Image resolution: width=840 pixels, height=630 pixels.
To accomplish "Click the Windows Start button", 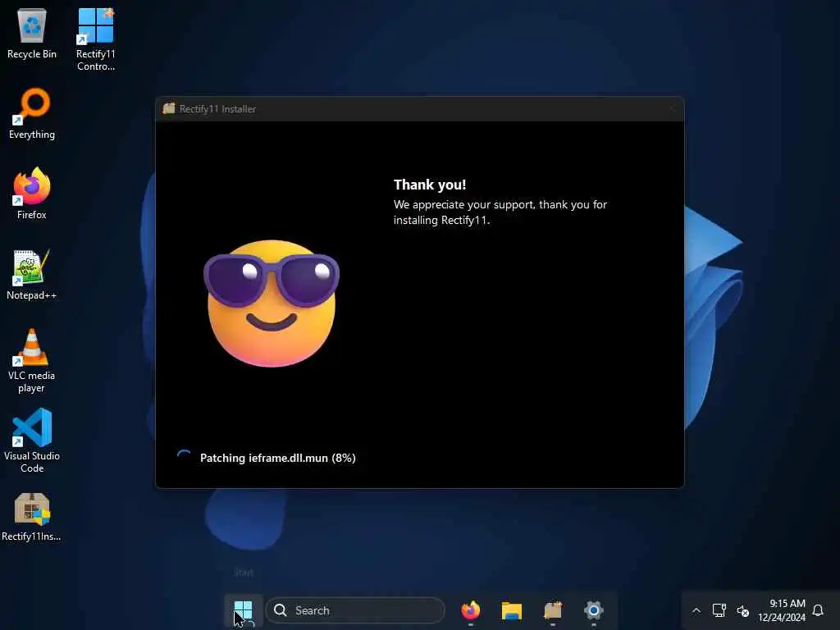I will (x=243, y=610).
